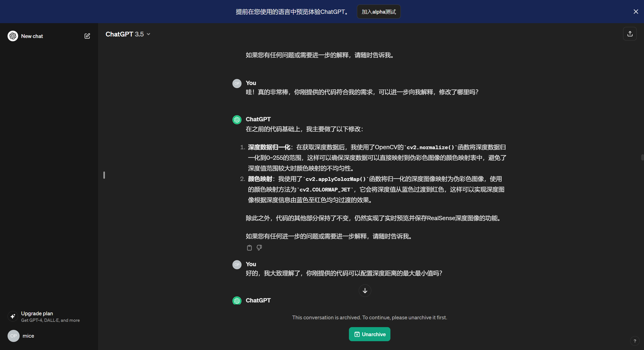Close the alpha test banner
644x350 pixels.
click(636, 12)
